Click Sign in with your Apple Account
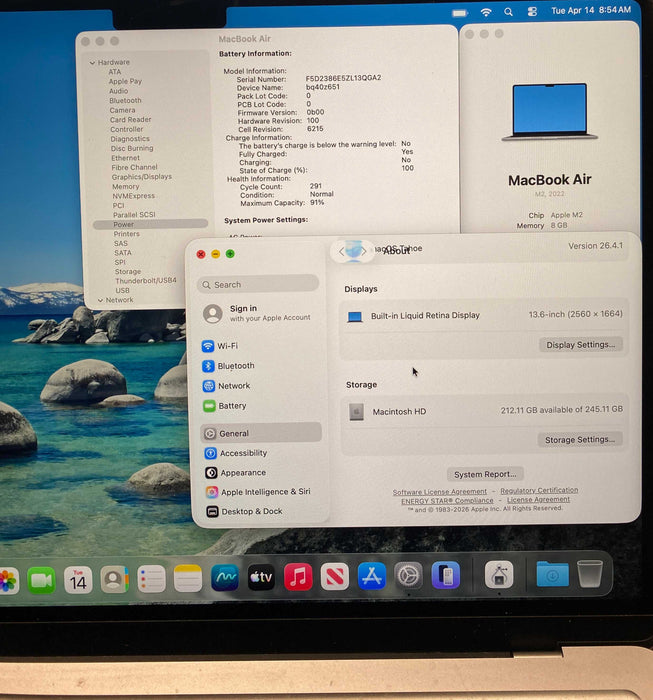The image size is (653, 700). click(x=258, y=313)
